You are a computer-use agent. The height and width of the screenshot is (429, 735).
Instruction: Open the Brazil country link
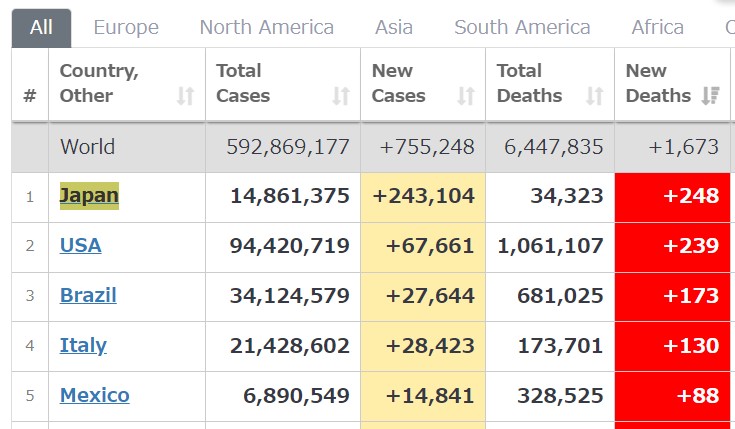pyautogui.click(x=88, y=295)
